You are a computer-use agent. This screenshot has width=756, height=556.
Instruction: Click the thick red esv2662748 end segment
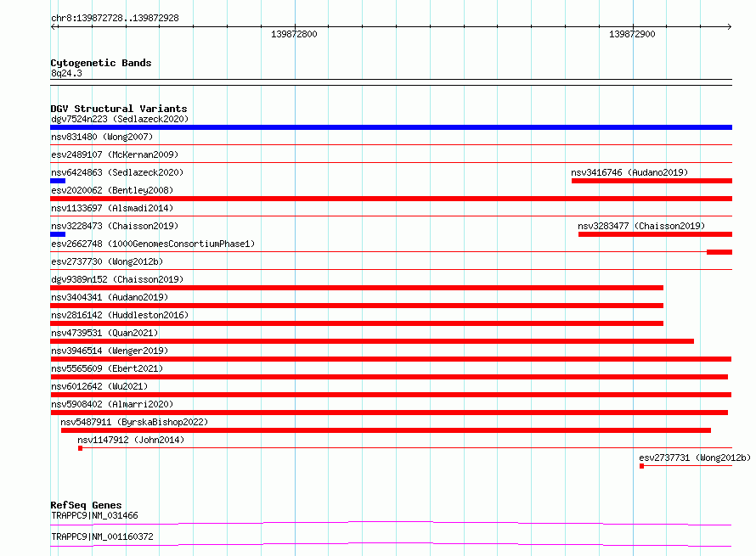coord(719,252)
